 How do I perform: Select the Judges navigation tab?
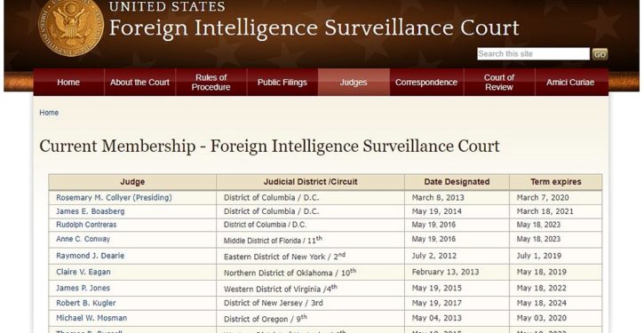[354, 82]
